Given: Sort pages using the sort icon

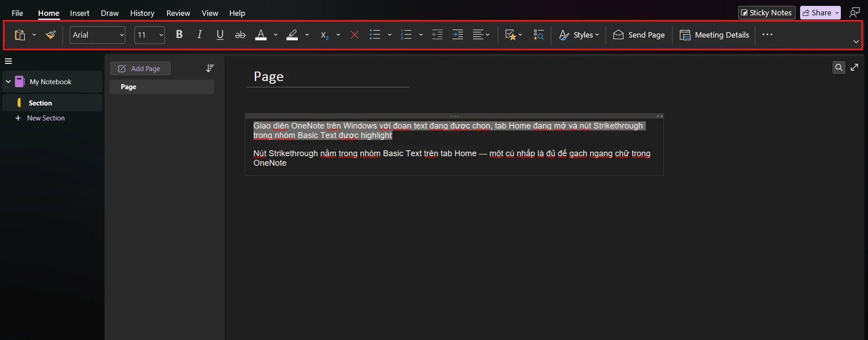Looking at the screenshot, I should pyautogui.click(x=210, y=68).
